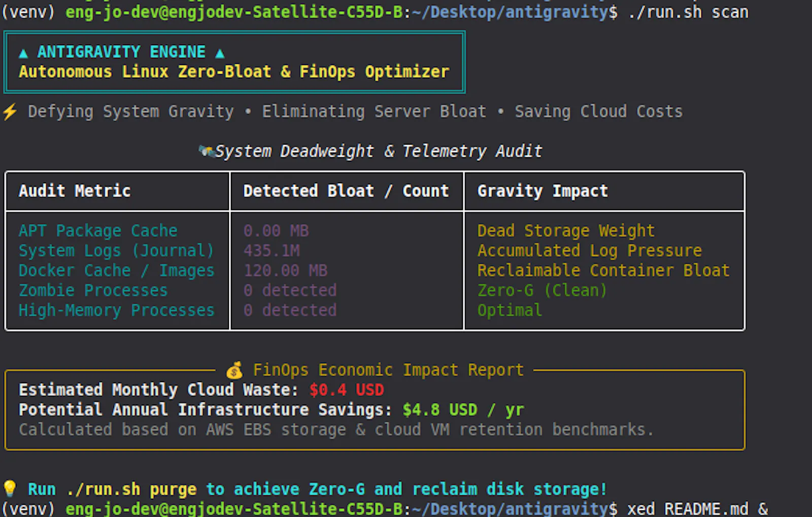The width and height of the screenshot is (812, 517).
Task: Select System Logs (Journal) metric
Action: tap(116, 251)
